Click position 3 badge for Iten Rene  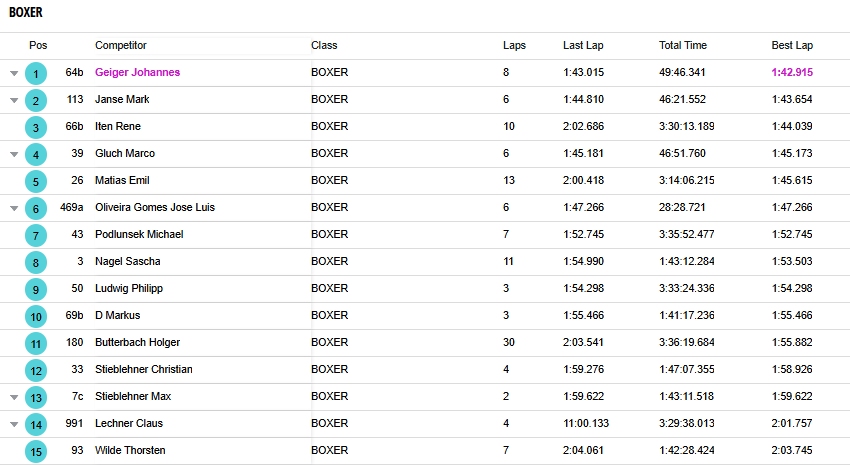pyautogui.click(x=36, y=127)
